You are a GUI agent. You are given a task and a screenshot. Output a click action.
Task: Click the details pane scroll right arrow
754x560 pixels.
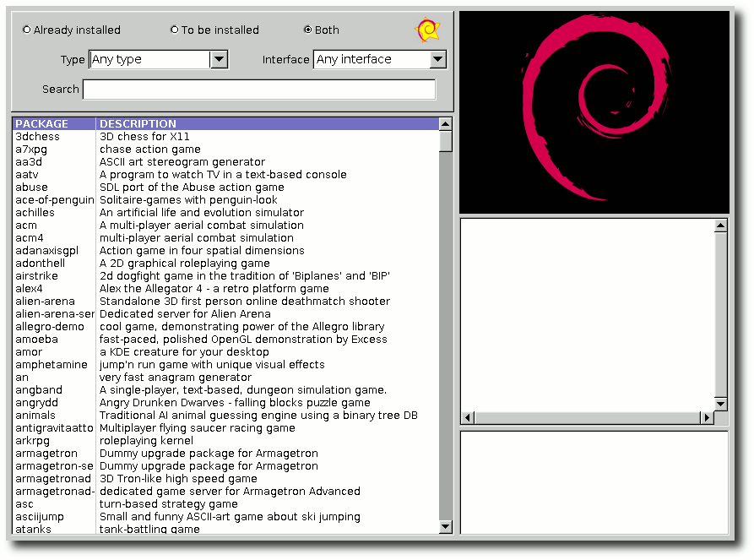[707, 417]
